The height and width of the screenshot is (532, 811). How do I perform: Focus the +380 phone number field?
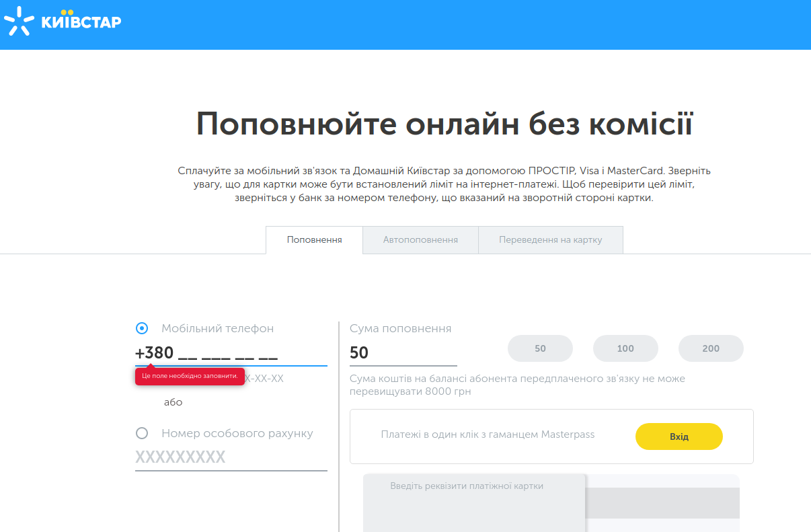click(231, 353)
